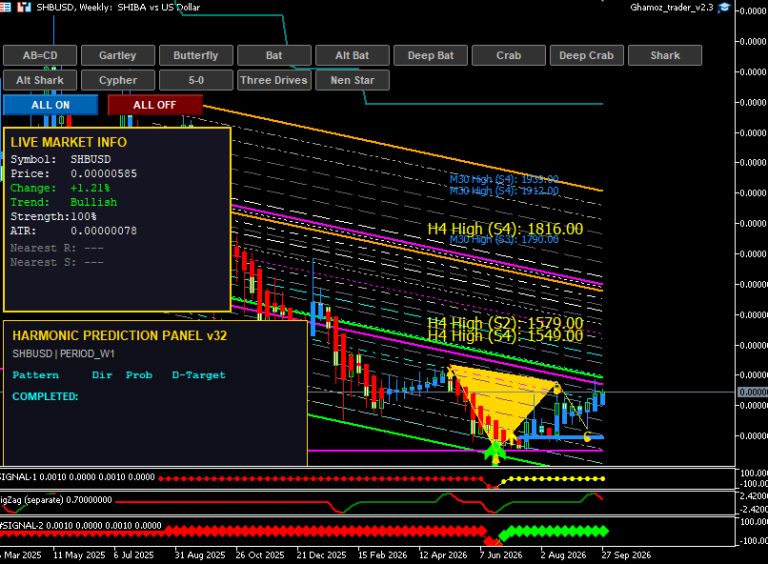
Task: Click the grid icon at top-left corner
Action: pyautogui.click(x=5, y=7)
